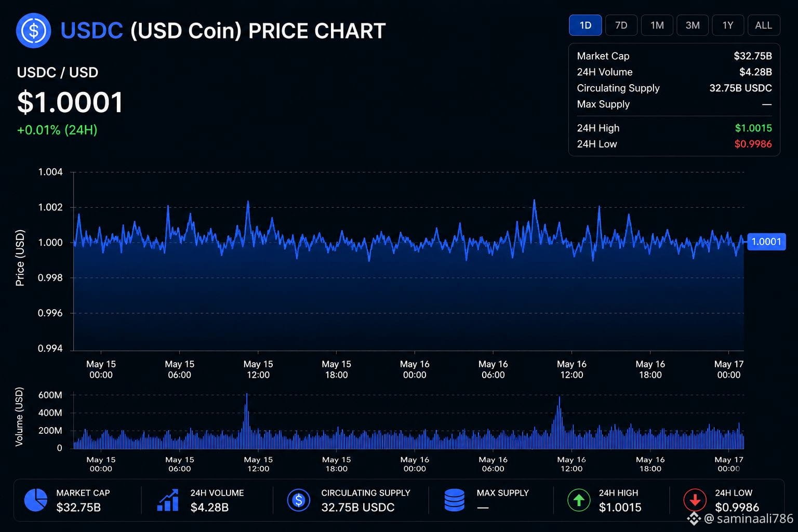Switch to the 1Y timeframe tab
The width and height of the screenshot is (798, 532).
coord(728,25)
